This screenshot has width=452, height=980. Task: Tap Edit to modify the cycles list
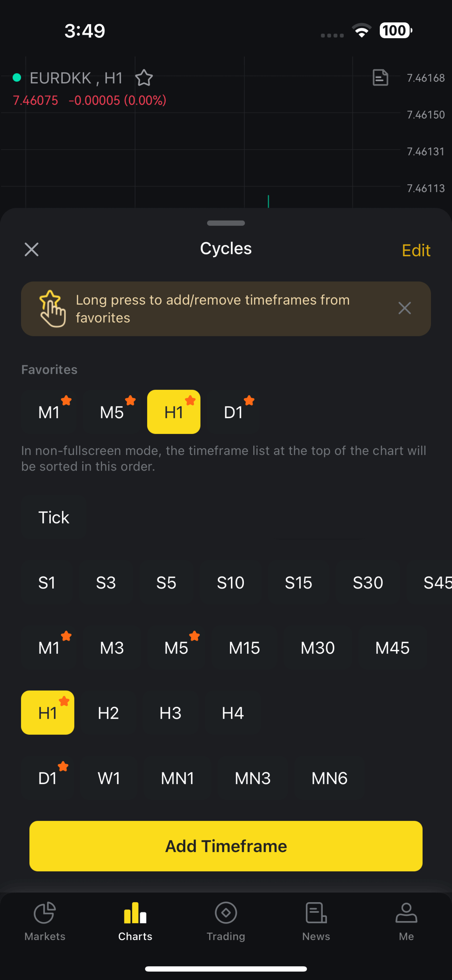coord(416,250)
